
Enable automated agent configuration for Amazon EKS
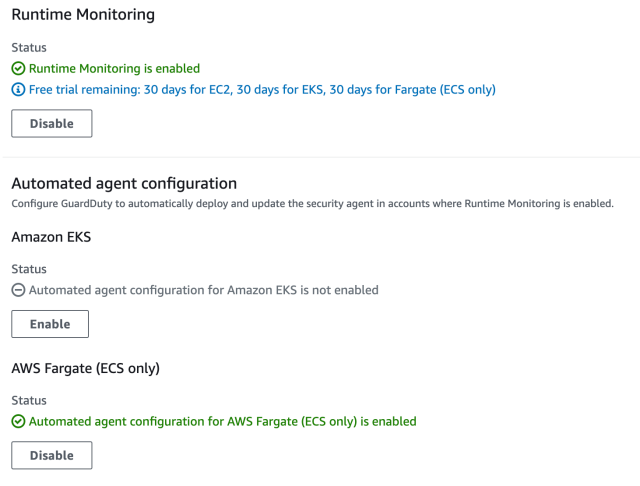(x=50, y=324)
